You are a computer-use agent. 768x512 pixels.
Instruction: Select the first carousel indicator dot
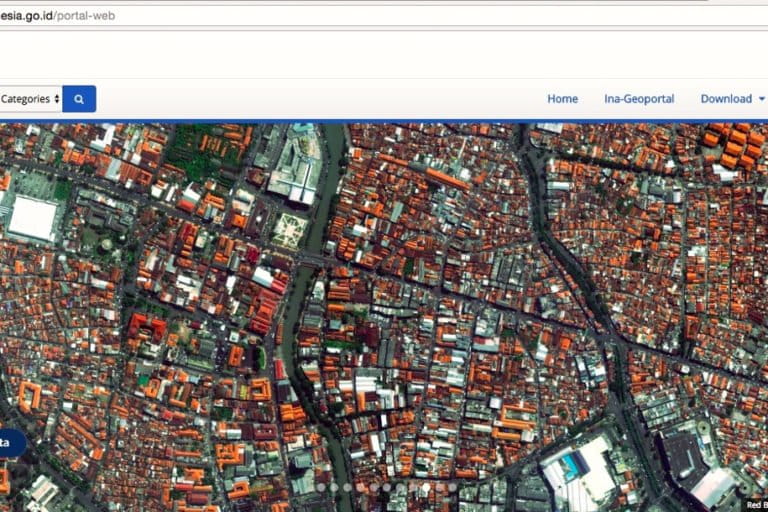pyautogui.click(x=321, y=487)
